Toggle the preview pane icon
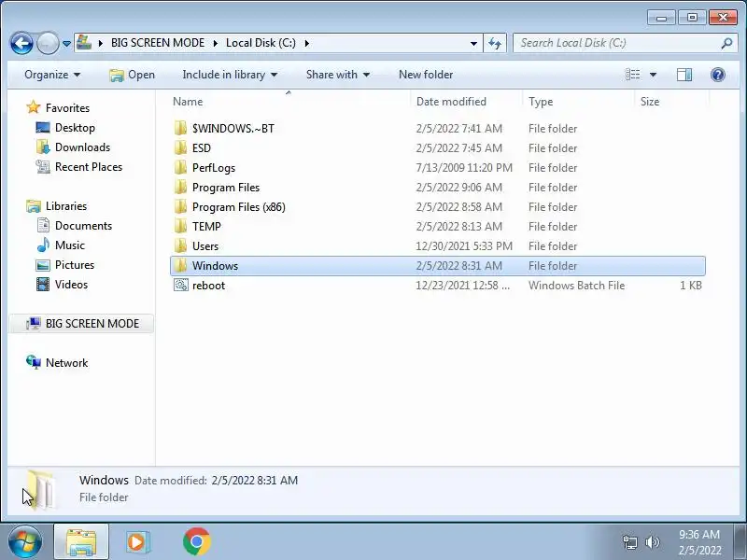747x560 pixels. point(684,75)
